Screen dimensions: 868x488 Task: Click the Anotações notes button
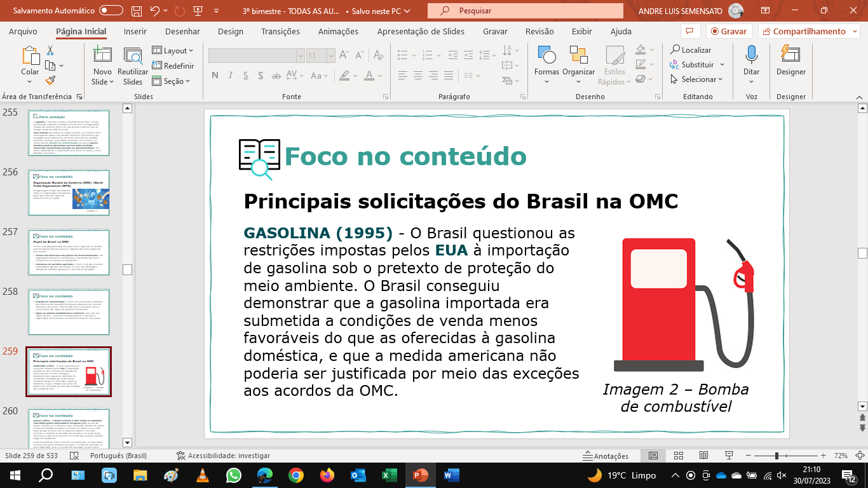coord(606,456)
